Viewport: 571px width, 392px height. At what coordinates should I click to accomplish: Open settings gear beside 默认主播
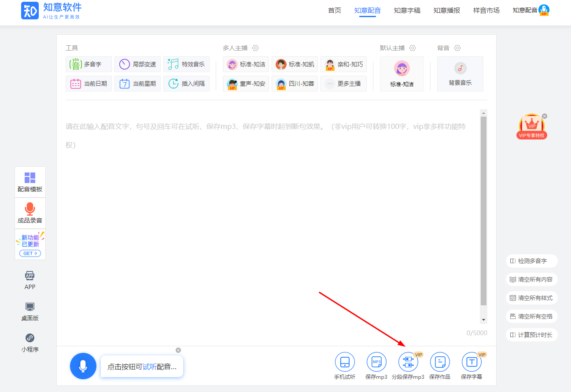tap(413, 48)
